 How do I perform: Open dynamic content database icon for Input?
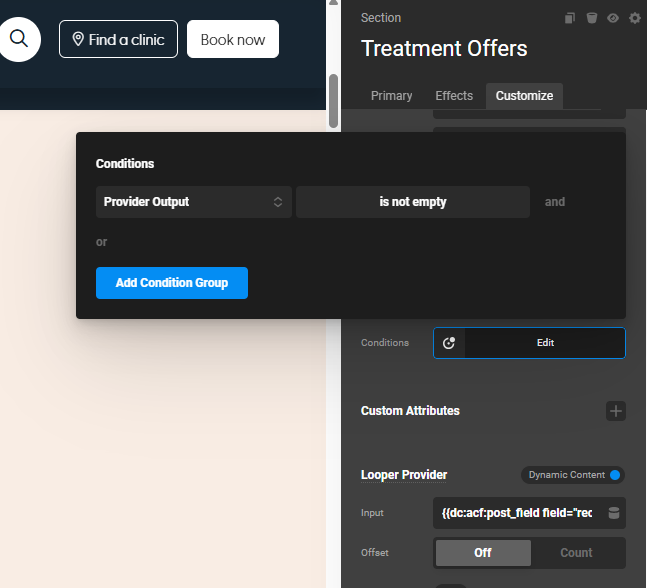point(614,513)
